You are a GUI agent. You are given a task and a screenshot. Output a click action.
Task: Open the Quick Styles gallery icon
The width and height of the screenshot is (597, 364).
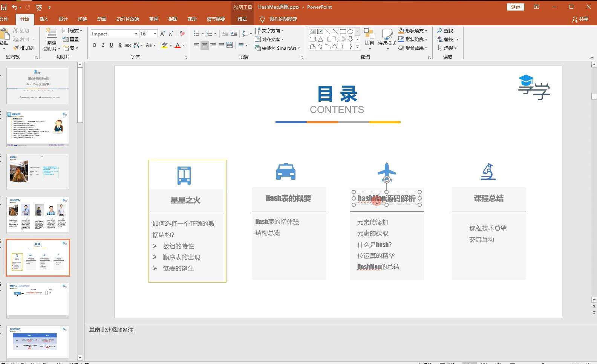click(387, 37)
